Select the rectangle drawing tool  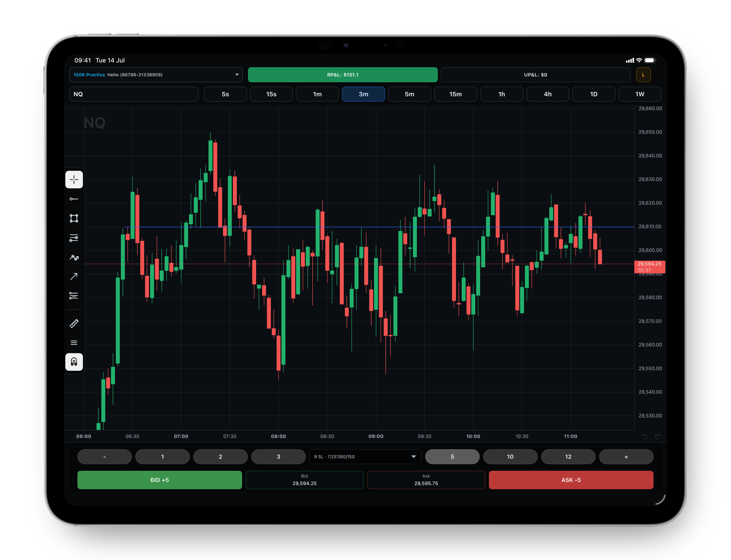click(74, 218)
